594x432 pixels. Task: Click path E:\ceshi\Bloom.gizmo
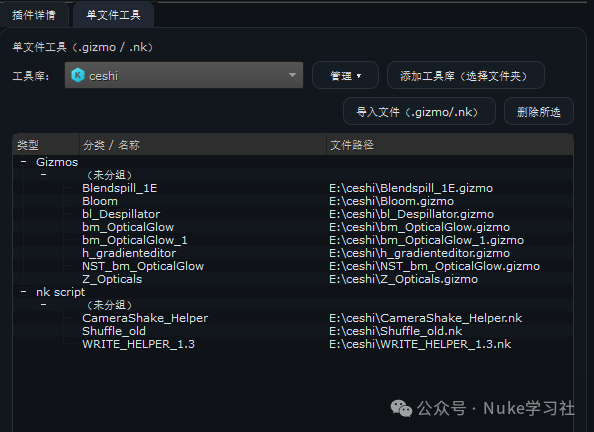[x=392, y=201]
